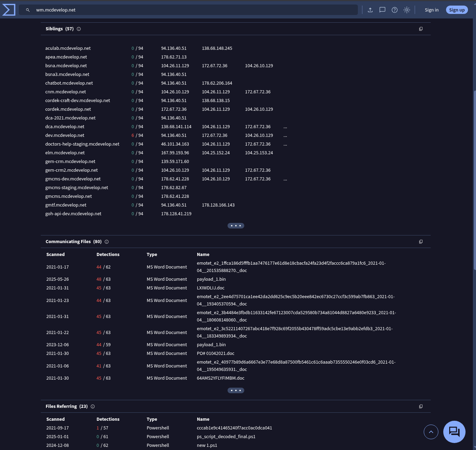Open the emotet_e2_1ffca186d5fffb1aa file entry

pos(291,267)
